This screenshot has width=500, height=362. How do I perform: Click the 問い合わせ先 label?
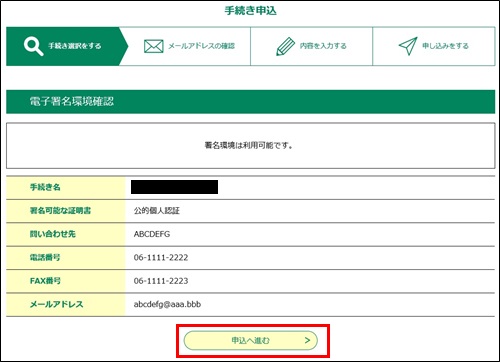point(53,234)
